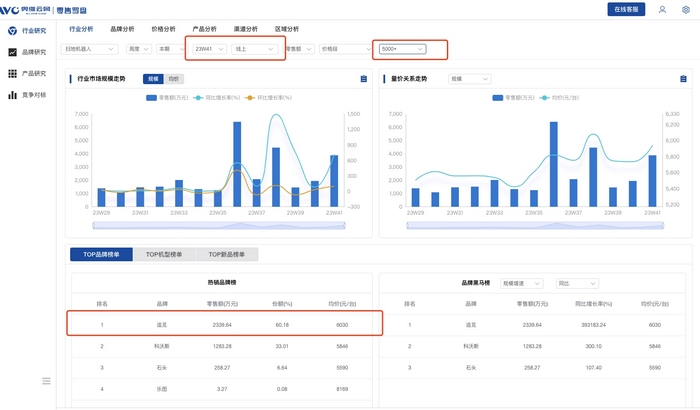This screenshot has height=410, width=700.
Task: Click the market chart's time range slider
Action: tap(219, 222)
